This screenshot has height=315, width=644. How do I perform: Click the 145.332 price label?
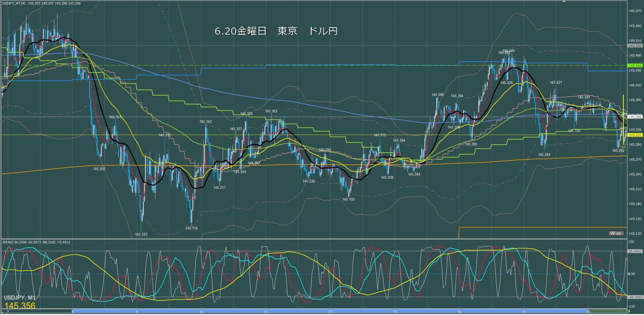click(x=574, y=131)
